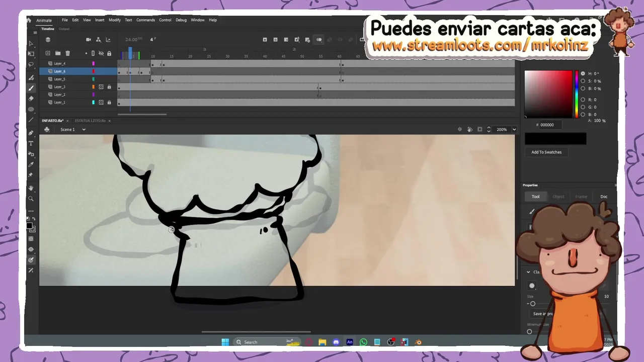Click layer parenting view icon
644x362 pixels.
[x=98, y=40]
